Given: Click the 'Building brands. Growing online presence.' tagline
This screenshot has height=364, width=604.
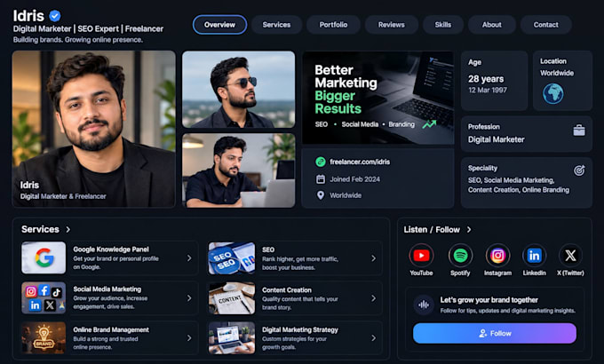Looking at the screenshot, I should pyautogui.click(x=78, y=40).
